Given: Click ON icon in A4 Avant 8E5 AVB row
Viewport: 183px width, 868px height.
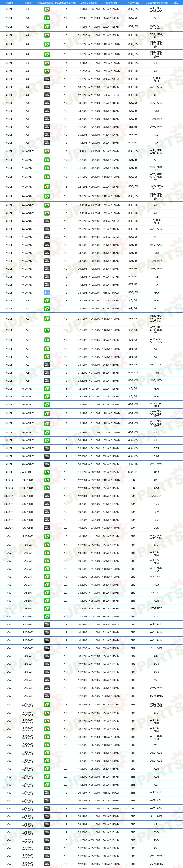Looking at the screenshot, I should tap(47, 277).
